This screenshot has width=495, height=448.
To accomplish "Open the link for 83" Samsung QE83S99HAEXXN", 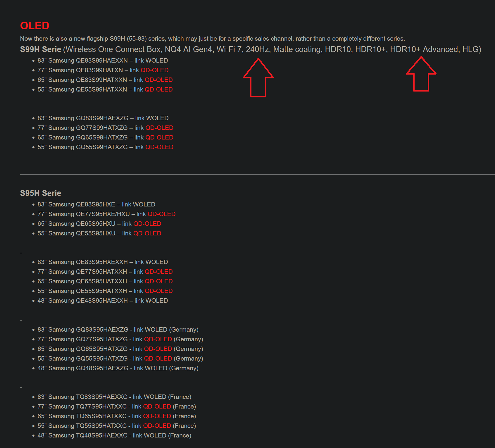I will click(x=139, y=61).
